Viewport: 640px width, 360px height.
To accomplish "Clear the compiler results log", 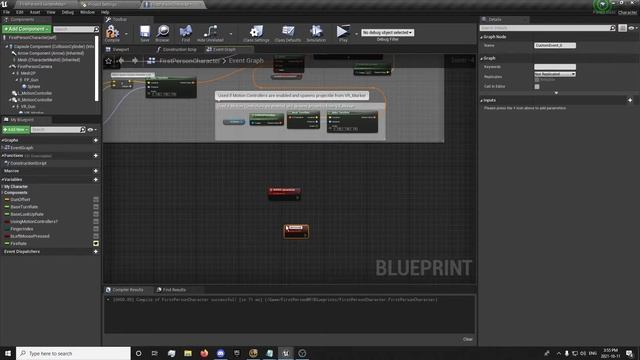I will pyautogui.click(x=467, y=339).
